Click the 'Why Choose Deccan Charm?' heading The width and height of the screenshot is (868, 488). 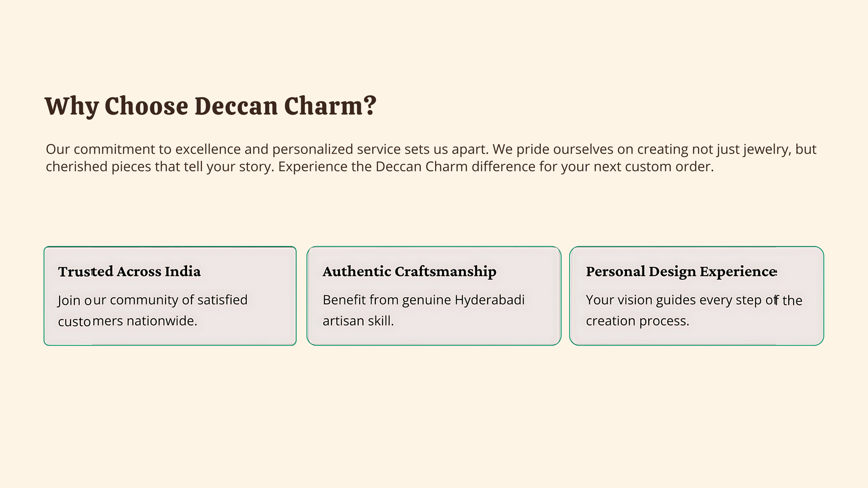click(210, 106)
